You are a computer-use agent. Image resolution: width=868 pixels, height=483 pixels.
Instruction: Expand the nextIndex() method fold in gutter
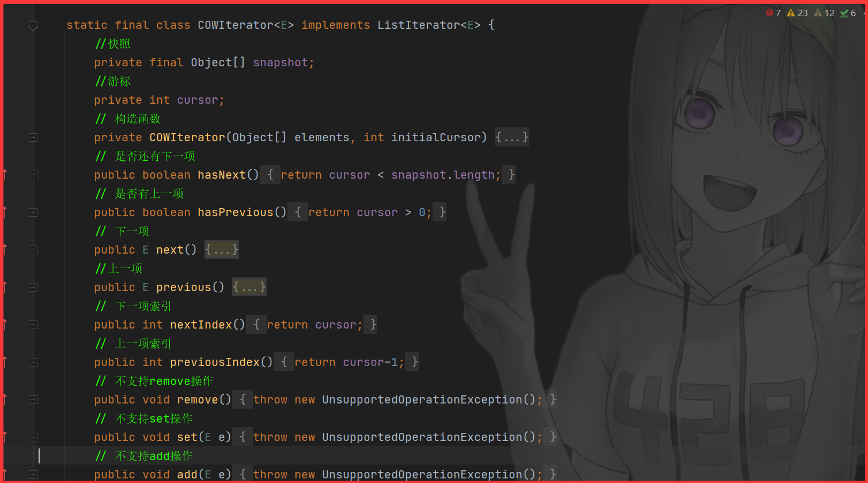33,324
